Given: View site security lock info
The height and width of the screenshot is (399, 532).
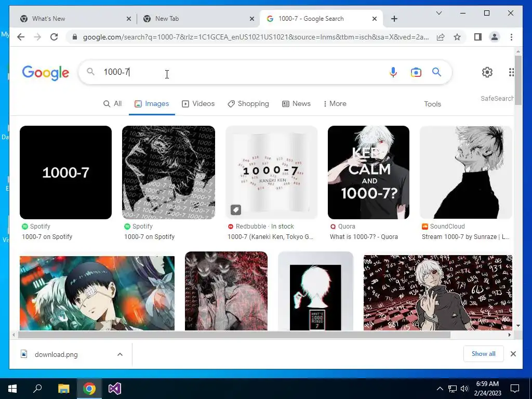Looking at the screenshot, I should [x=75, y=37].
